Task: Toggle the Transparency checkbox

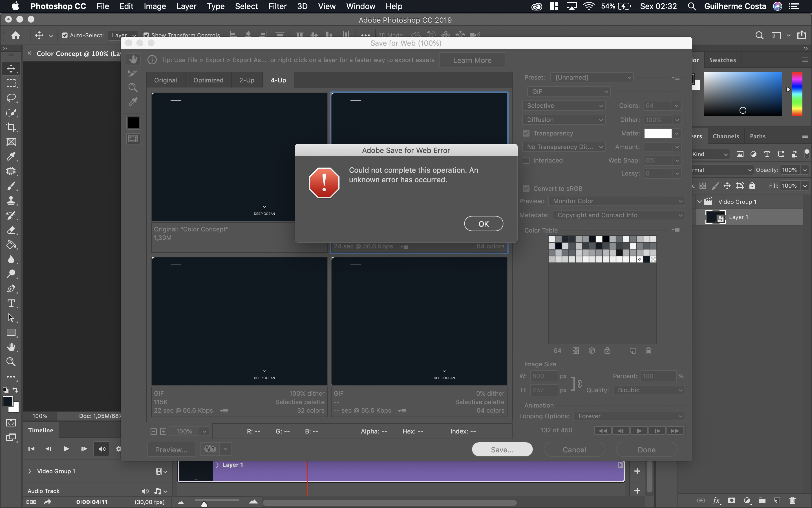Action: [x=526, y=133]
